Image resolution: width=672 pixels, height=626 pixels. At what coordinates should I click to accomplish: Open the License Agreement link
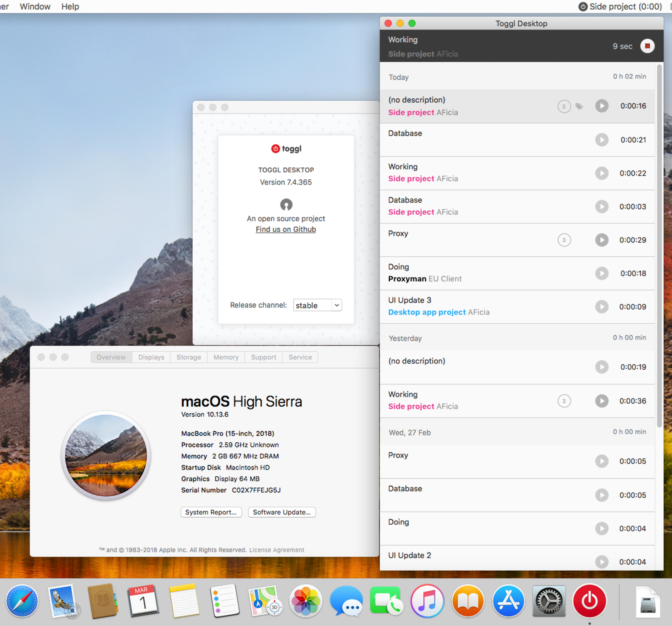[276, 550]
